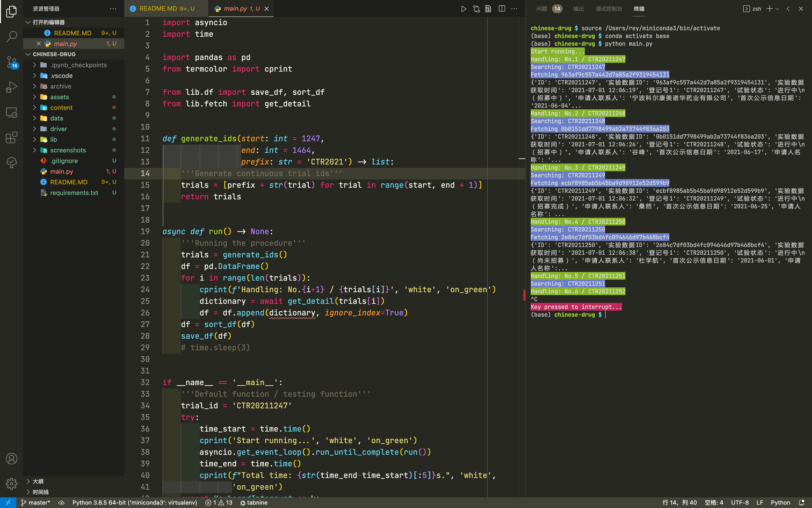Expand the .vscode folder
This screenshot has width=812, height=508.
click(74, 75)
